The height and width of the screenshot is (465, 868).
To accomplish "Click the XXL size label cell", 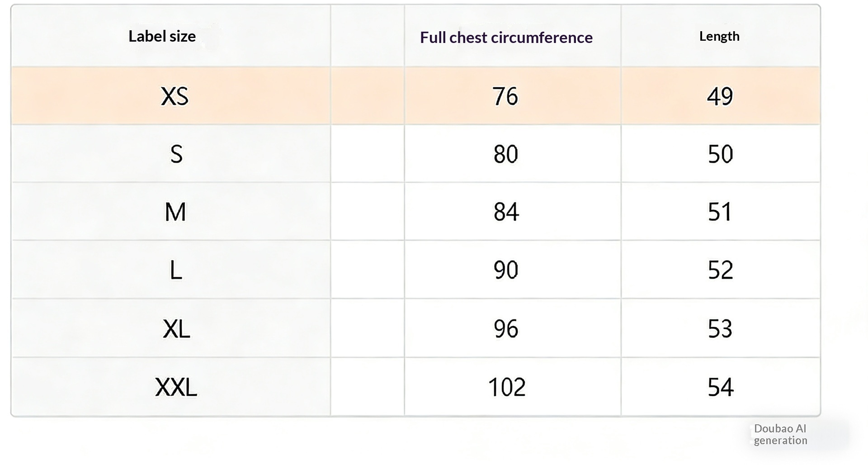I will [176, 387].
